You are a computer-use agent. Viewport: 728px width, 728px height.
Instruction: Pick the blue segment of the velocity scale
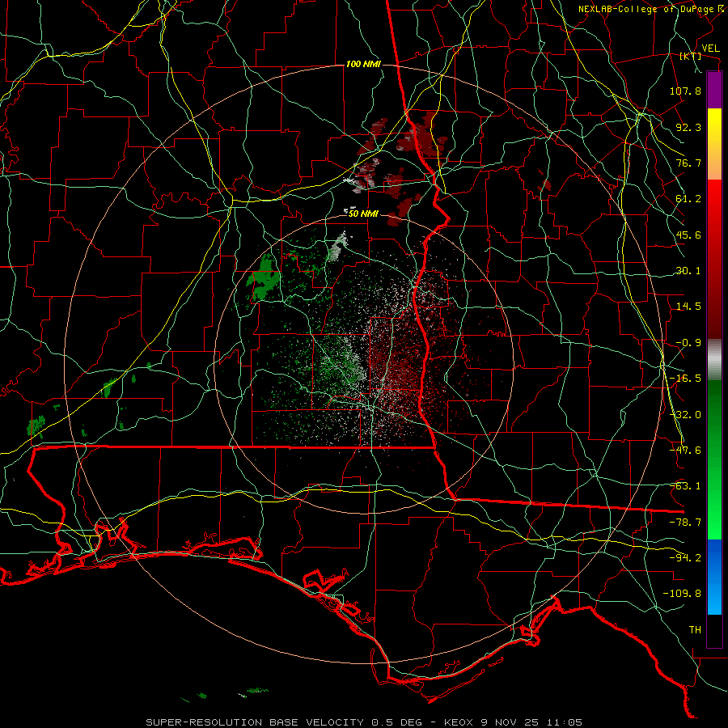(714, 577)
